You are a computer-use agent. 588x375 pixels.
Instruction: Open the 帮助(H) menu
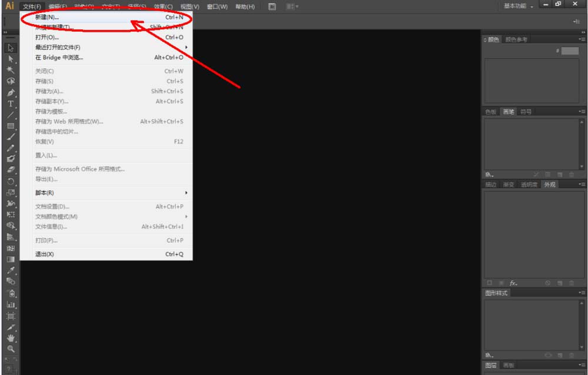click(245, 6)
